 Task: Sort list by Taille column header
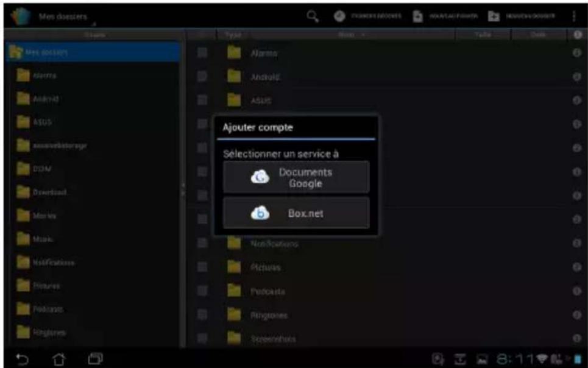click(x=483, y=35)
